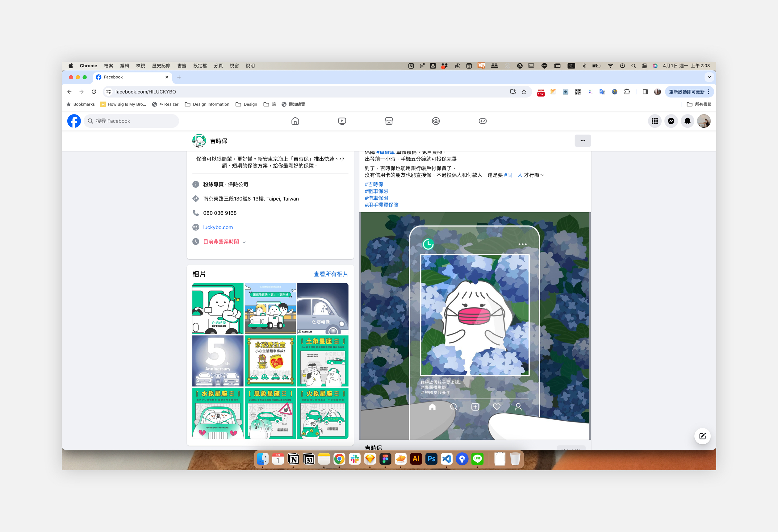Open the Facebook home feed icon
Viewport: 778px width, 532px height.
(x=295, y=121)
